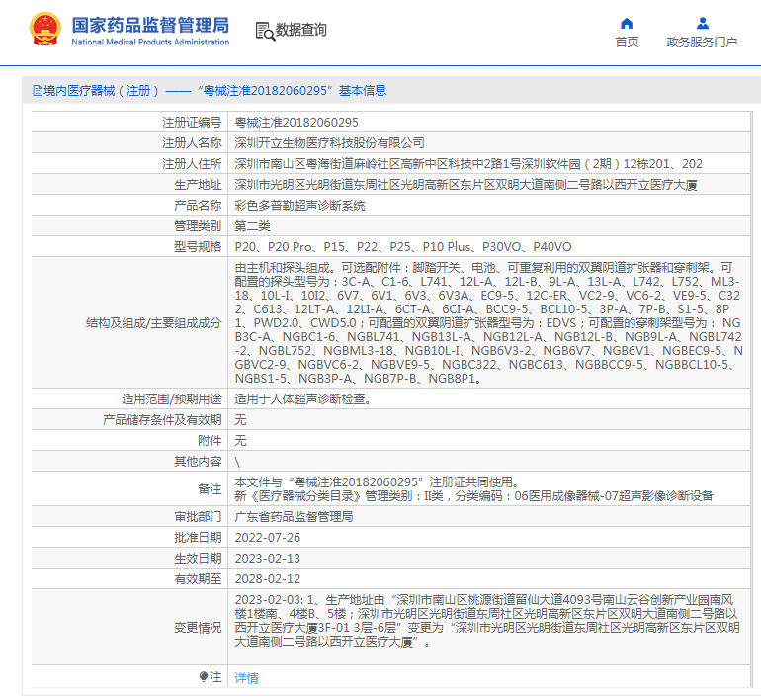
Task: Click the 无 value in the 附件 row
Action: click(241, 441)
